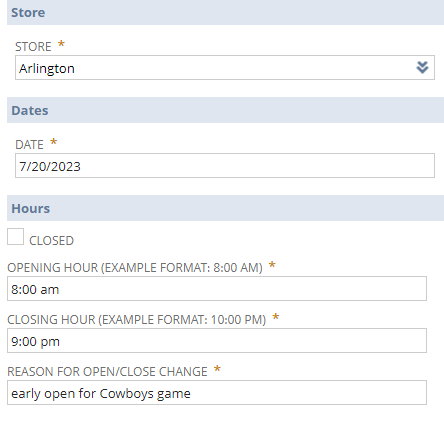Toggle the Closed checkbox

[x=15, y=237]
